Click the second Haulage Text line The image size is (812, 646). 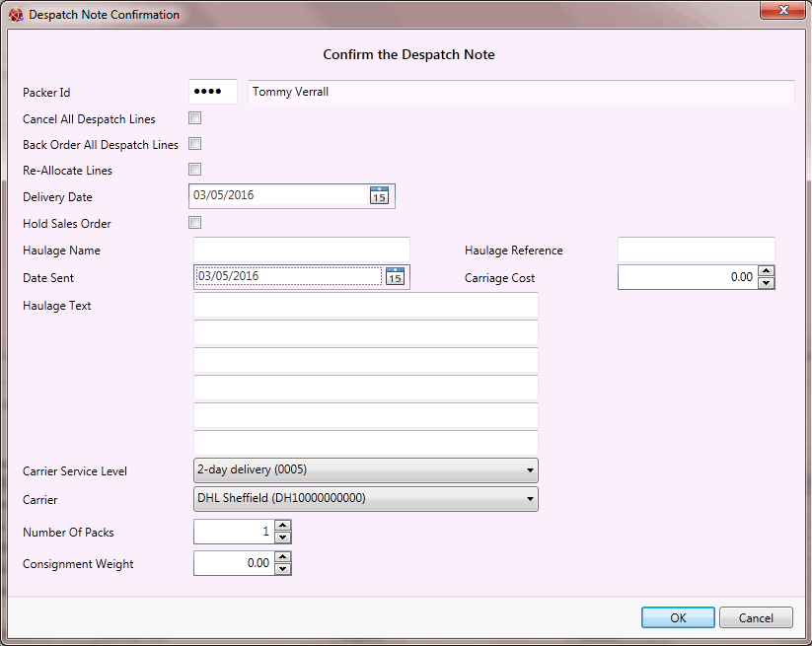[x=366, y=332]
